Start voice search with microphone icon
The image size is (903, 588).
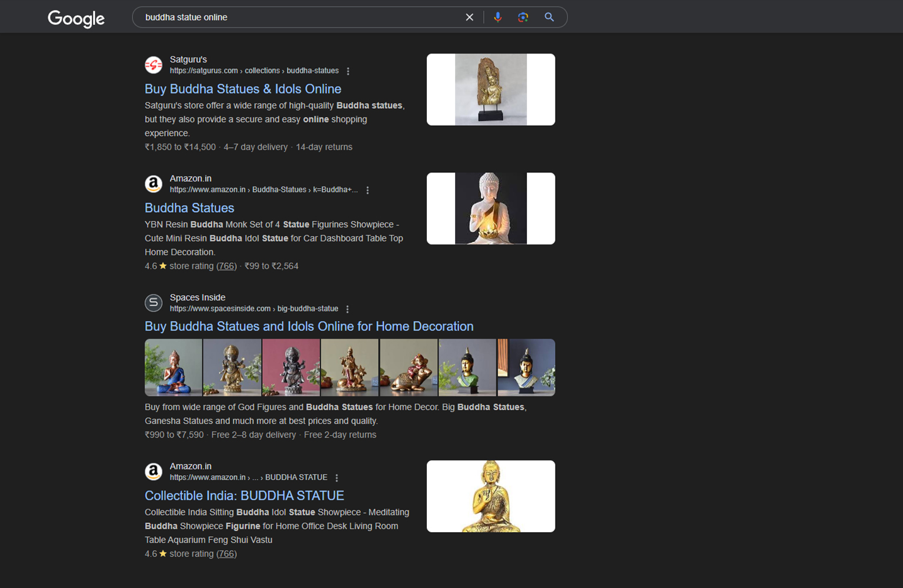[x=498, y=17]
